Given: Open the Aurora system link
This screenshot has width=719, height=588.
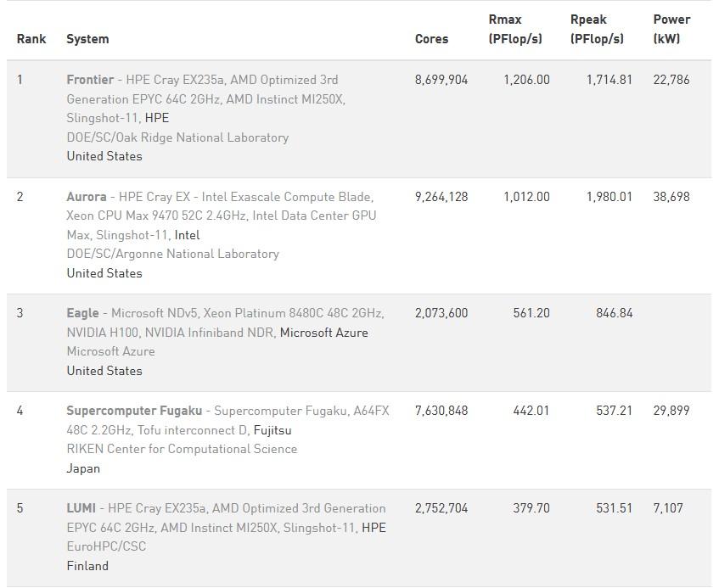Looking at the screenshot, I should [87, 197].
